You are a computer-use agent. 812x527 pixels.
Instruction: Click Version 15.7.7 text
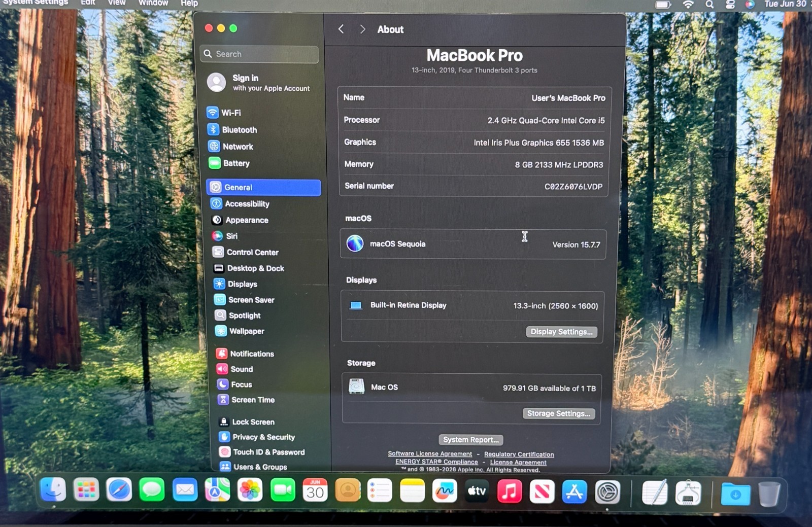click(x=576, y=244)
